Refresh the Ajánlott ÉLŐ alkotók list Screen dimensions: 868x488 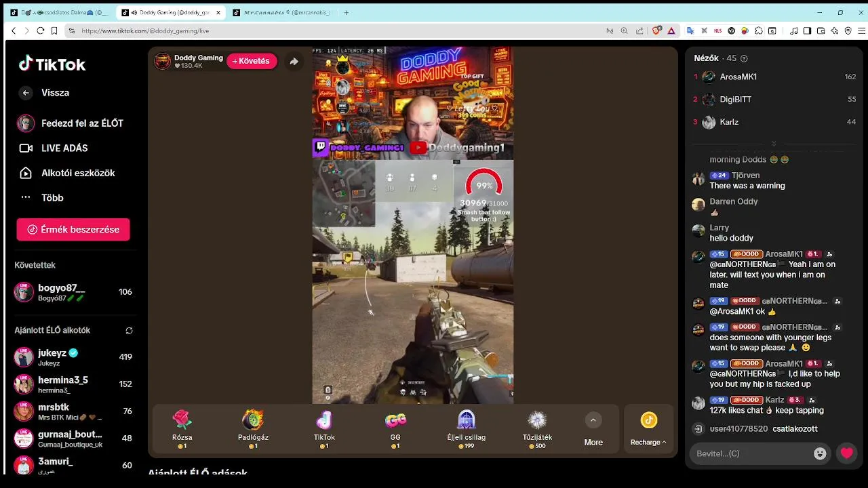[129, 331]
